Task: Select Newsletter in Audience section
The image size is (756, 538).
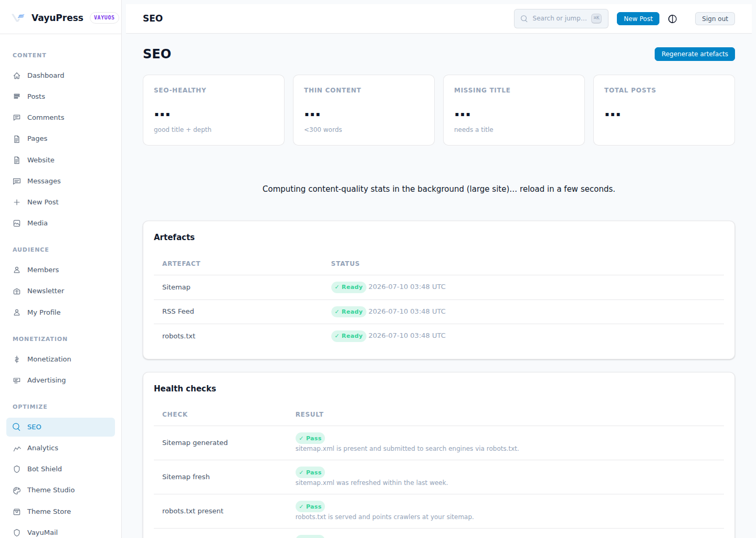Action: click(60, 291)
